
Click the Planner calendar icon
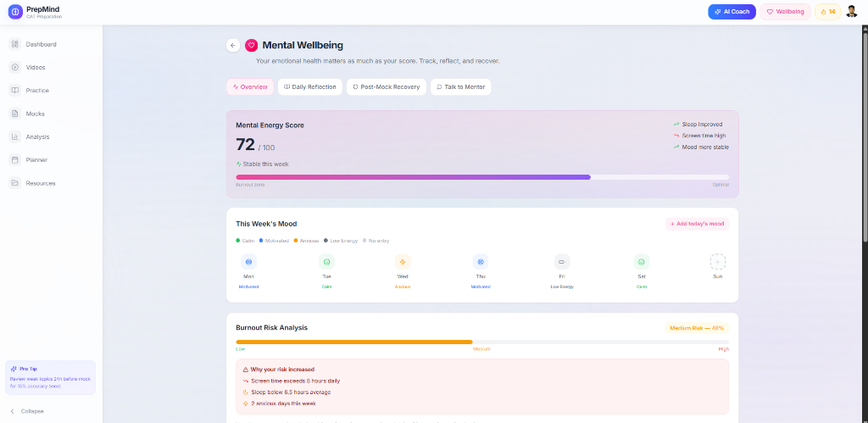[x=15, y=160]
